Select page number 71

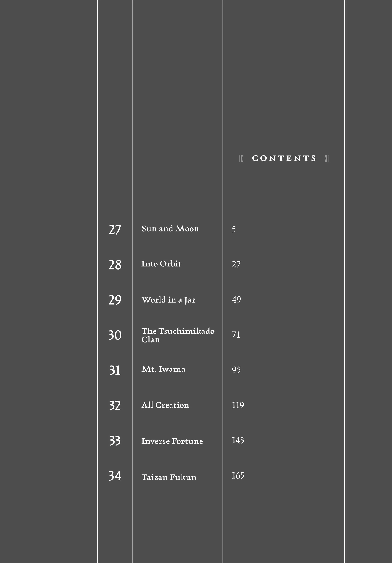pyautogui.click(x=236, y=335)
